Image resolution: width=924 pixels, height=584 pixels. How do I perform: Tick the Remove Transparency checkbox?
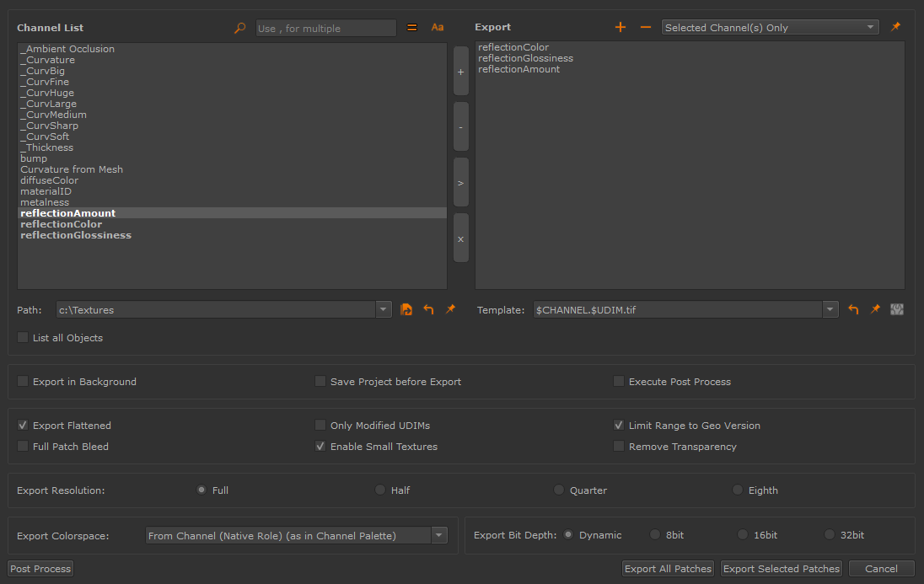tap(619, 447)
